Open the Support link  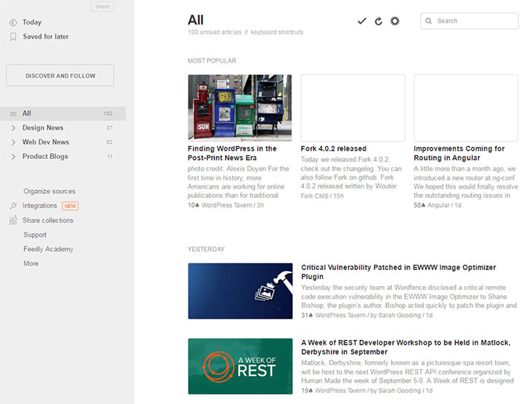pyautogui.click(x=35, y=235)
